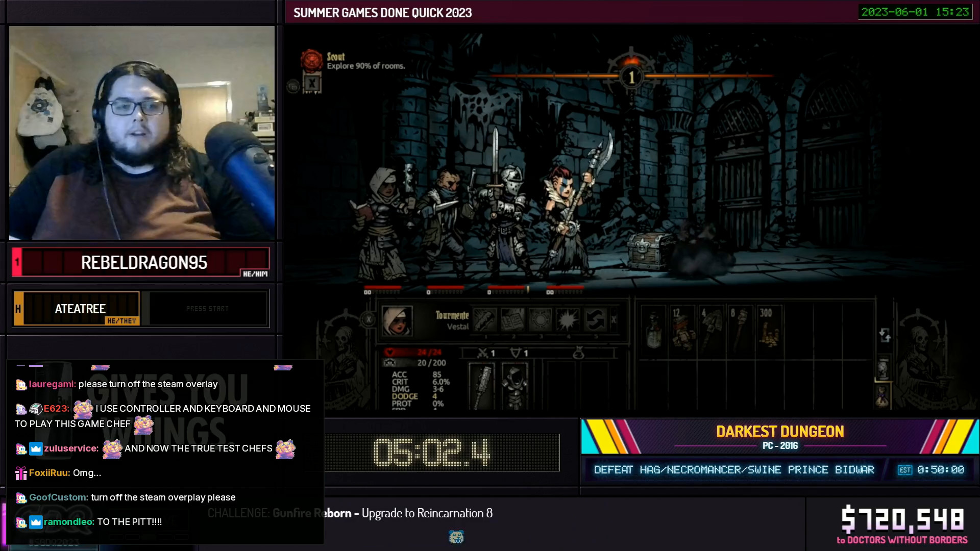Click the small X at the end of the skill bar
Image resolution: width=980 pixels, height=551 pixels.
point(614,320)
